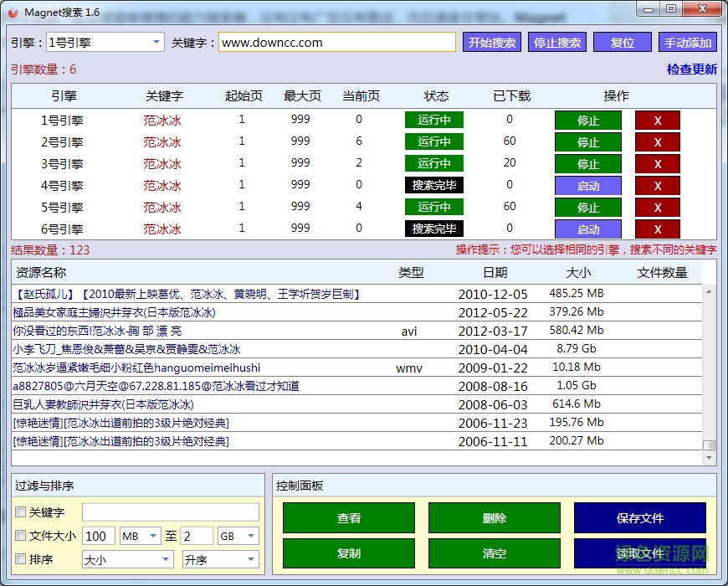Toggle the 排序 sorting checkbox
The image size is (728, 586).
tap(20, 559)
